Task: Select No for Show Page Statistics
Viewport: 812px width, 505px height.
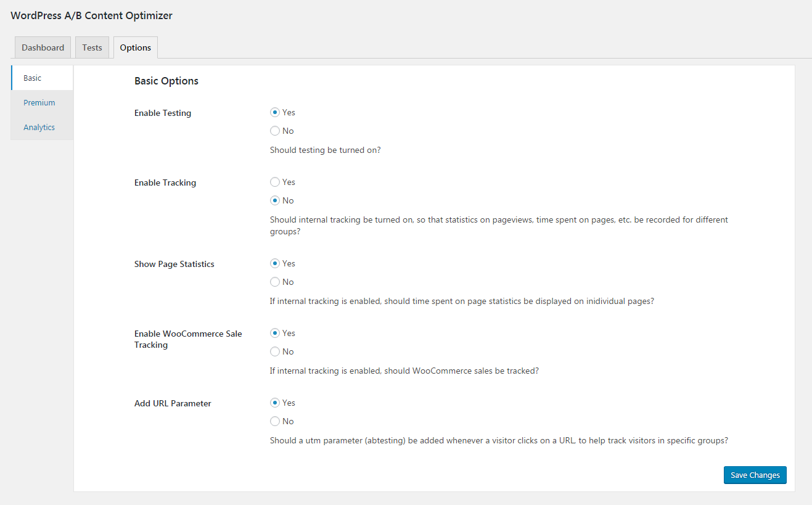Action: tap(275, 282)
